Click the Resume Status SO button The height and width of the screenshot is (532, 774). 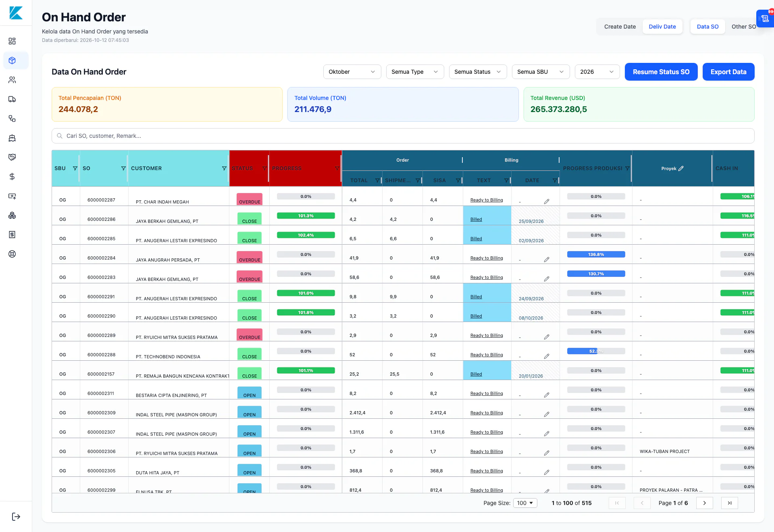click(661, 72)
